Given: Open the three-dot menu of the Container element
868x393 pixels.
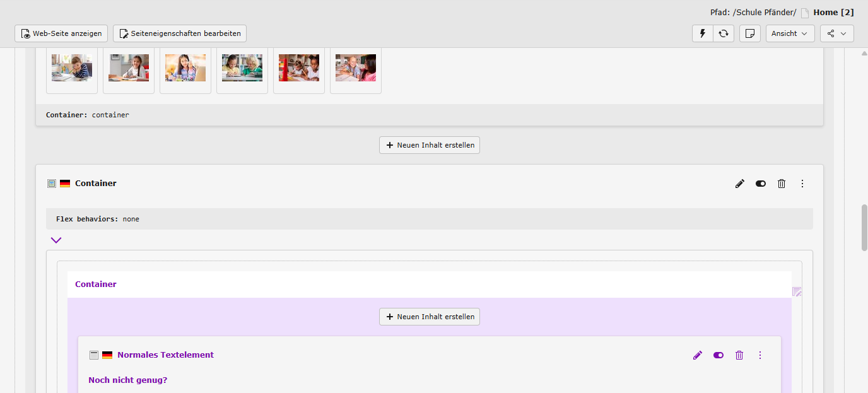Looking at the screenshot, I should click(x=802, y=184).
